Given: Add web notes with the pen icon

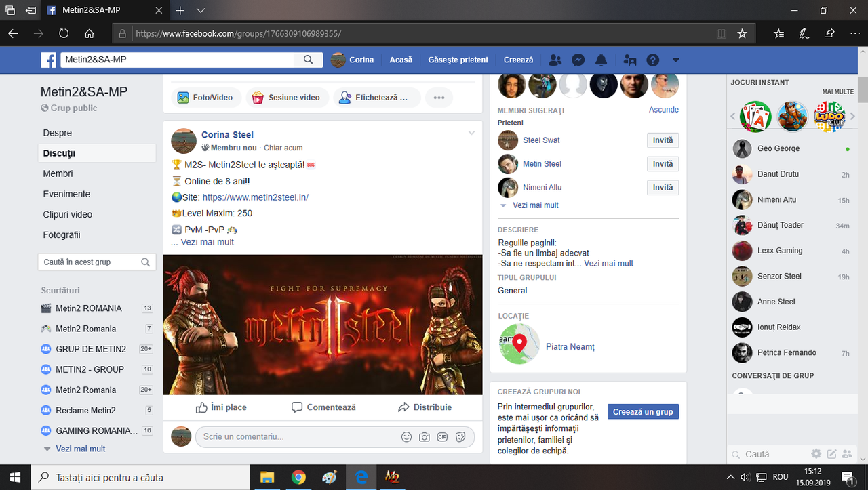Looking at the screenshot, I should (804, 33).
